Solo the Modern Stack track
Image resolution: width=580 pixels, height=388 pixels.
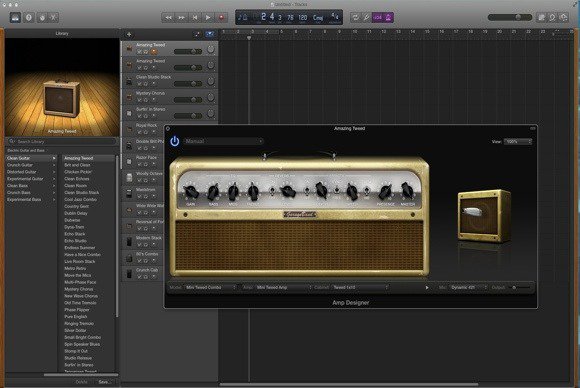click(x=146, y=244)
